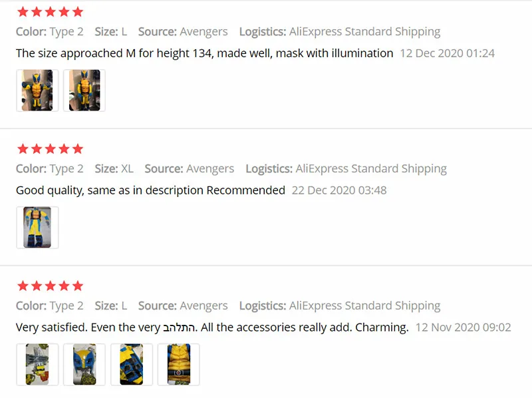
Task: Open blue mask photo in 12 Nov review
Action: 84,364
